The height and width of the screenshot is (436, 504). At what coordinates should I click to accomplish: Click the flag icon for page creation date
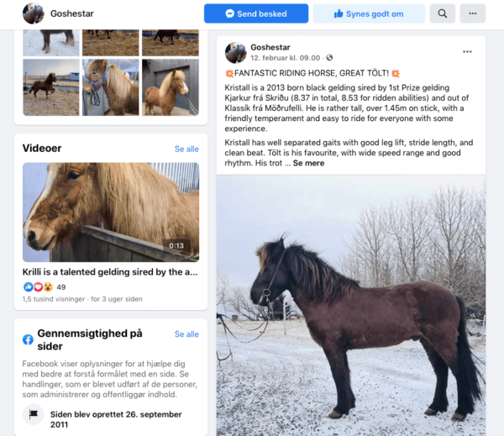pos(34,414)
